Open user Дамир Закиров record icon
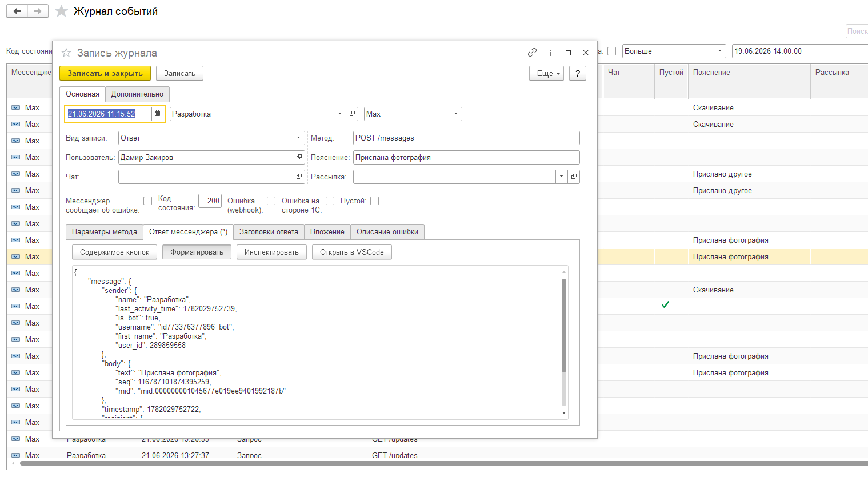Screen dimensions: 868x477 point(299,157)
